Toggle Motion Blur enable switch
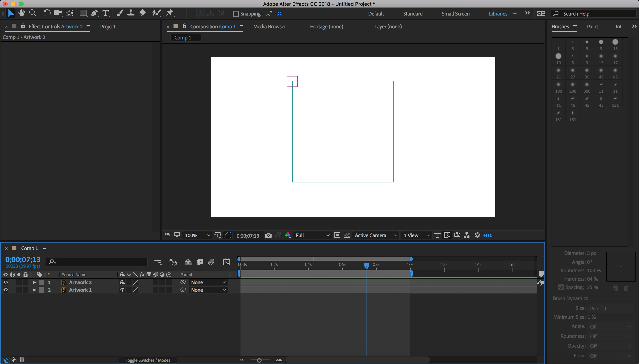 tap(211, 262)
